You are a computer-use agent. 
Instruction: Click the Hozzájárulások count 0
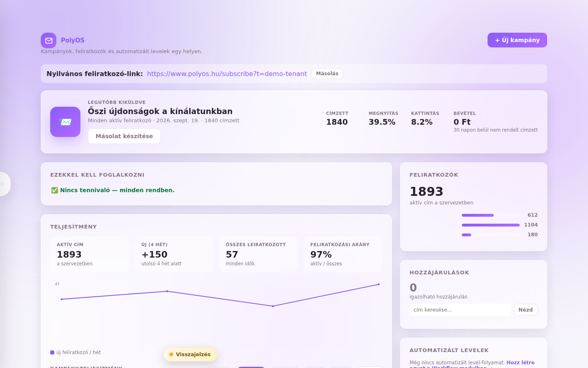point(413,287)
